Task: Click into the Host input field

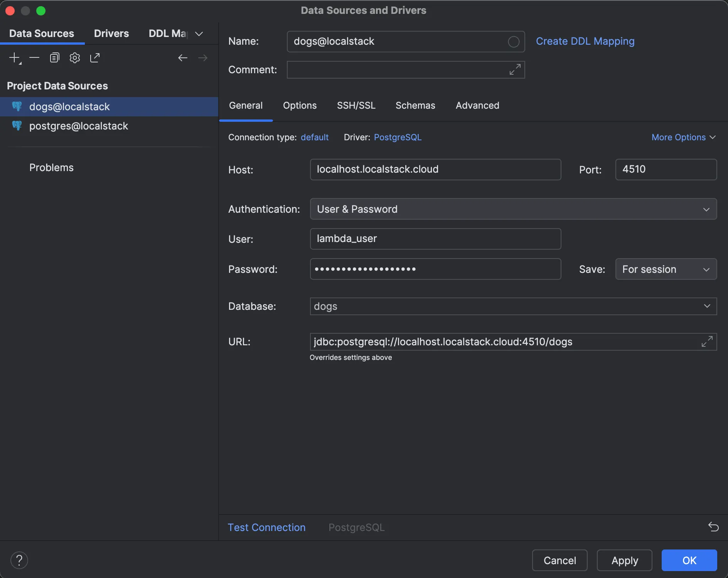Action: coord(435,170)
